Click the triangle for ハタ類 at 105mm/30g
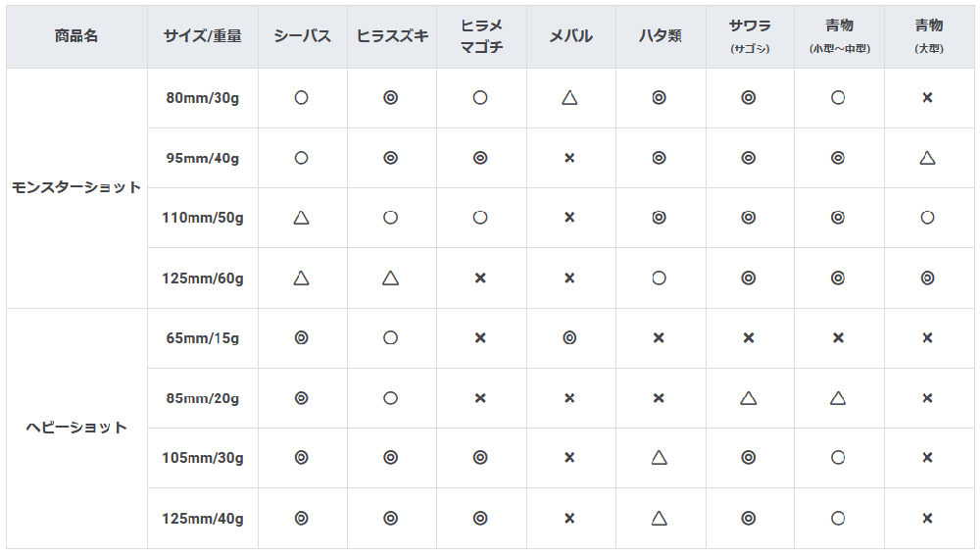The height and width of the screenshot is (557, 980). pos(659,458)
